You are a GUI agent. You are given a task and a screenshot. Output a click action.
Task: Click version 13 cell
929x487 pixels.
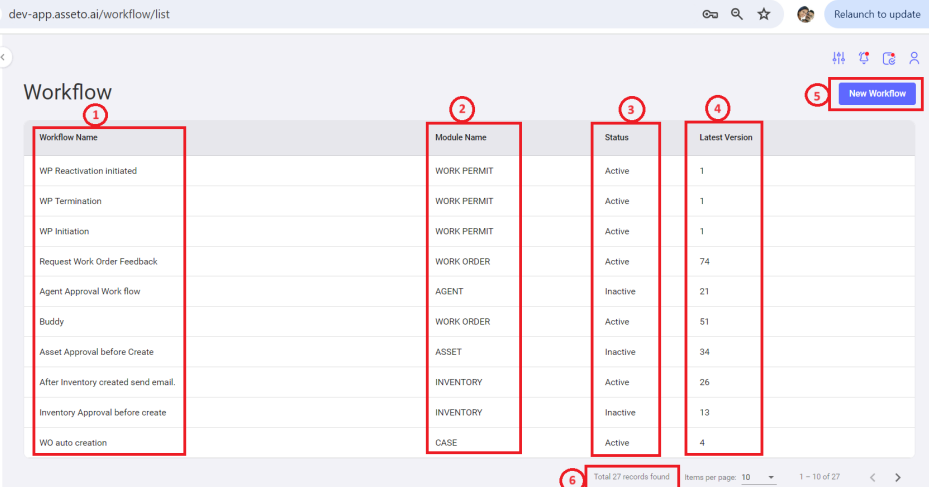click(704, 412)
